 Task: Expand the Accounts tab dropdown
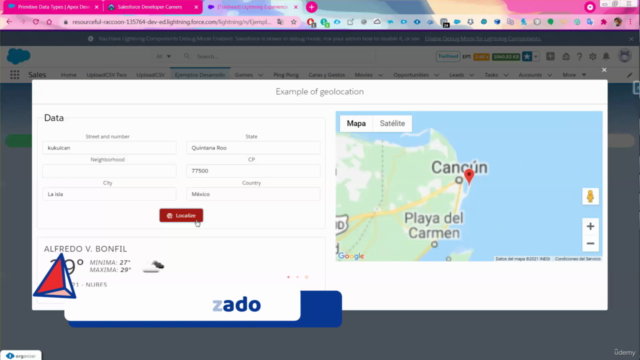pos(550,75)
